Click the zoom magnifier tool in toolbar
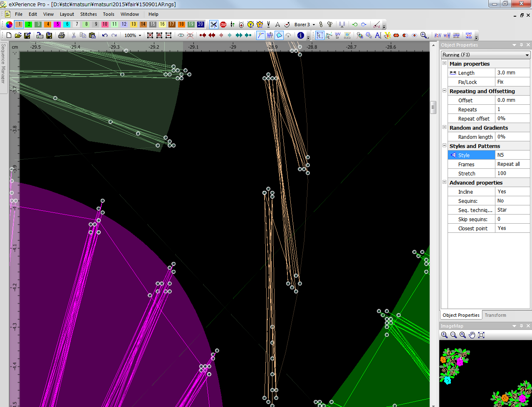 pos(424,35)
